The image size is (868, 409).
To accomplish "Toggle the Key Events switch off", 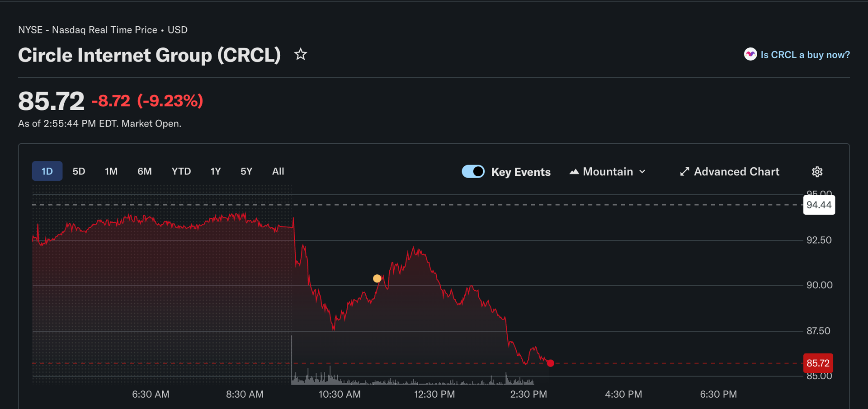I will 473,172.
